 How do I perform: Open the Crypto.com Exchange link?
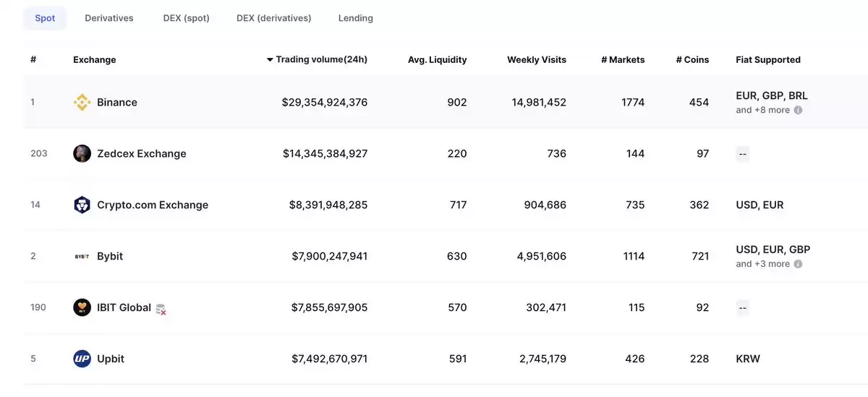pyautogui.click(x=153, y=205)
